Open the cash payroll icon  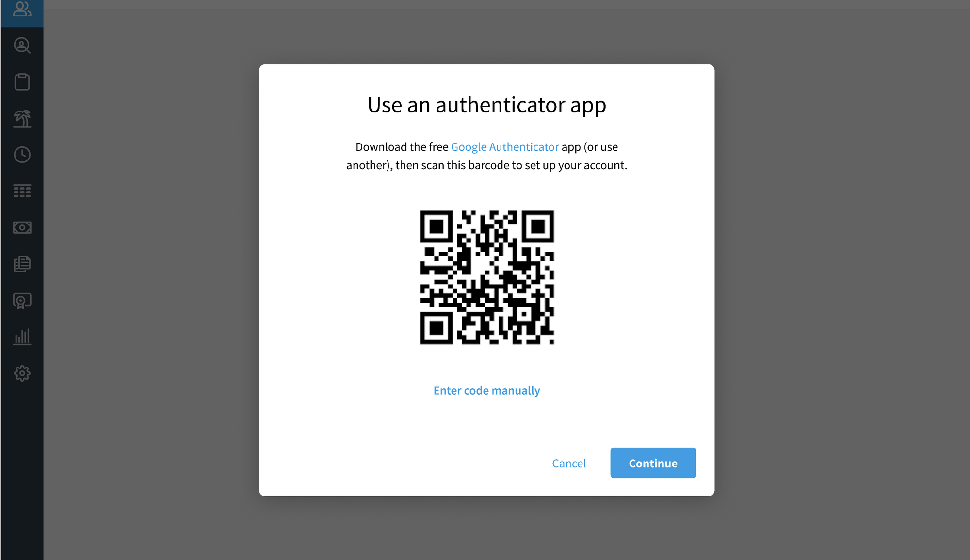click(22, 227)
